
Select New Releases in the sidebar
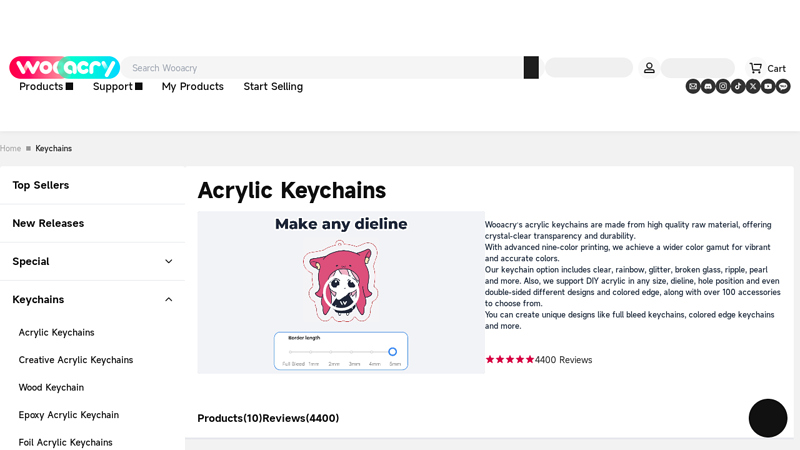(x=48, y=223)
